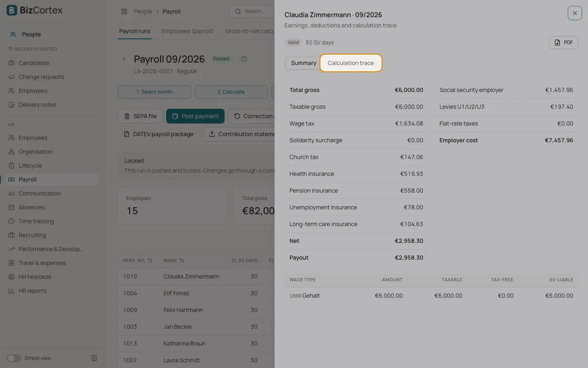Sort by SV DAYS column
This screenshot has height=368, width=588.
(244, 260)
